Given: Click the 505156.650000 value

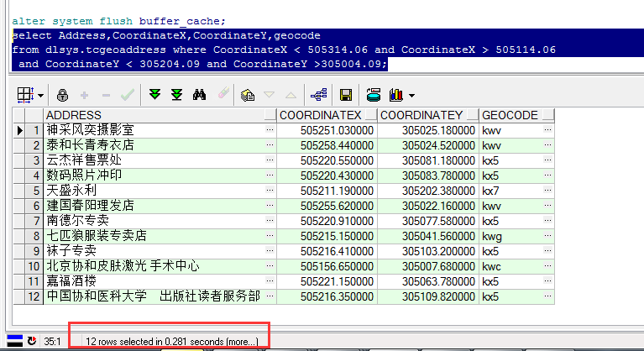Looking at the screenshot, I should (337, 266).
